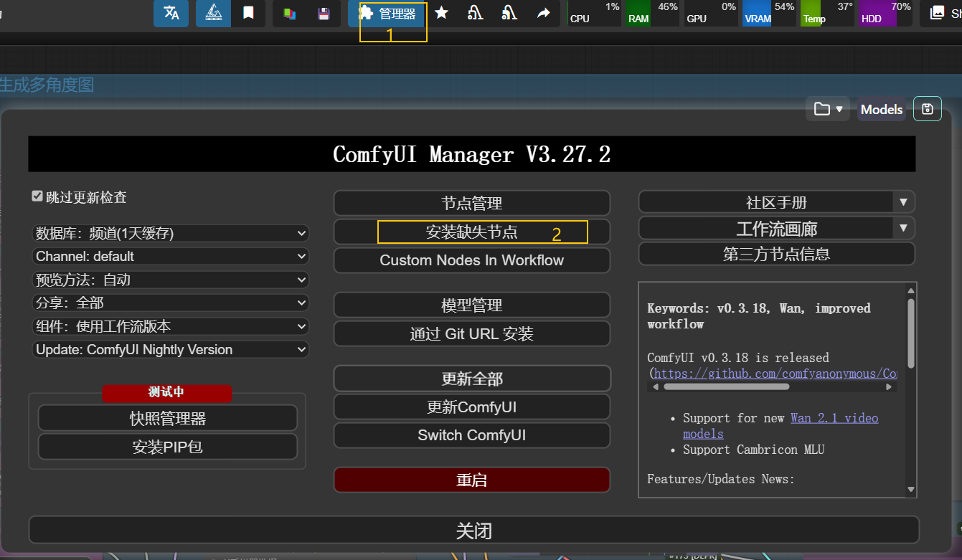The image size is (962, 560).
Task: Click the share arrow icon
Action: (544, 13)
